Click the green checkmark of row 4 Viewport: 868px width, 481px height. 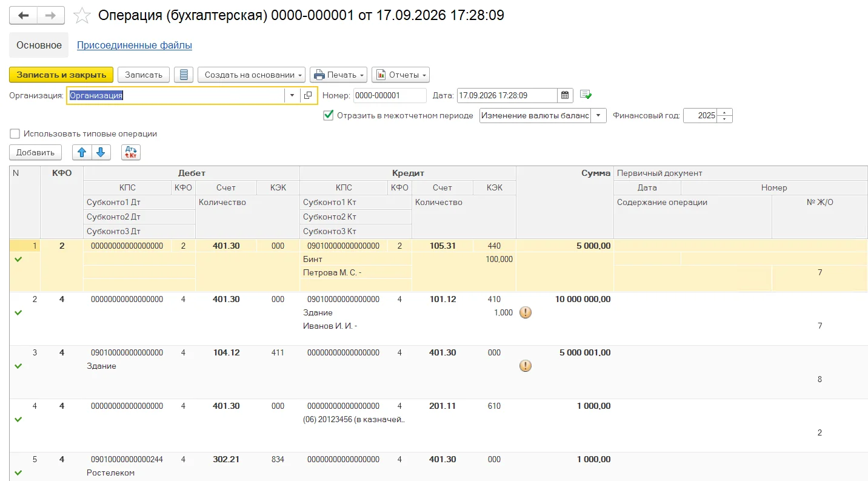[x=18, y=419]
